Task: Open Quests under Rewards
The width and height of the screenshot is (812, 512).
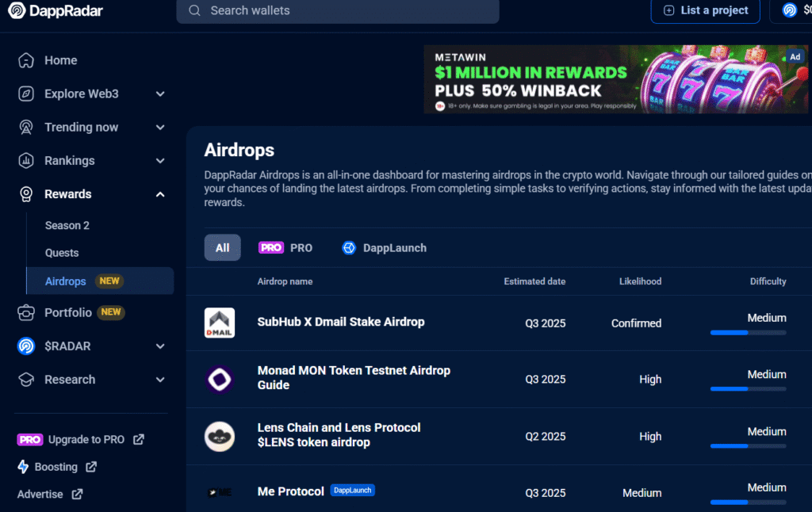Action: [x=62, y=253]
